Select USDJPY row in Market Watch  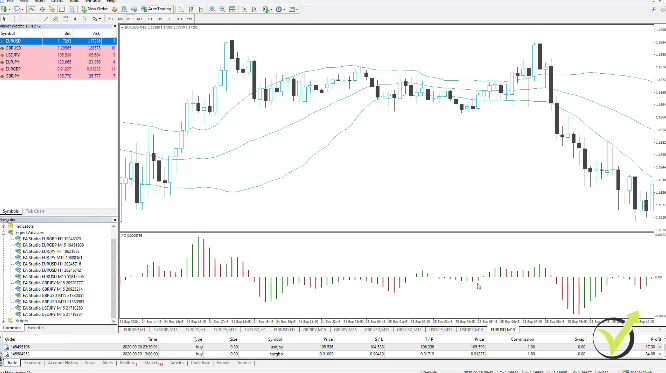(x=58, y=55)
